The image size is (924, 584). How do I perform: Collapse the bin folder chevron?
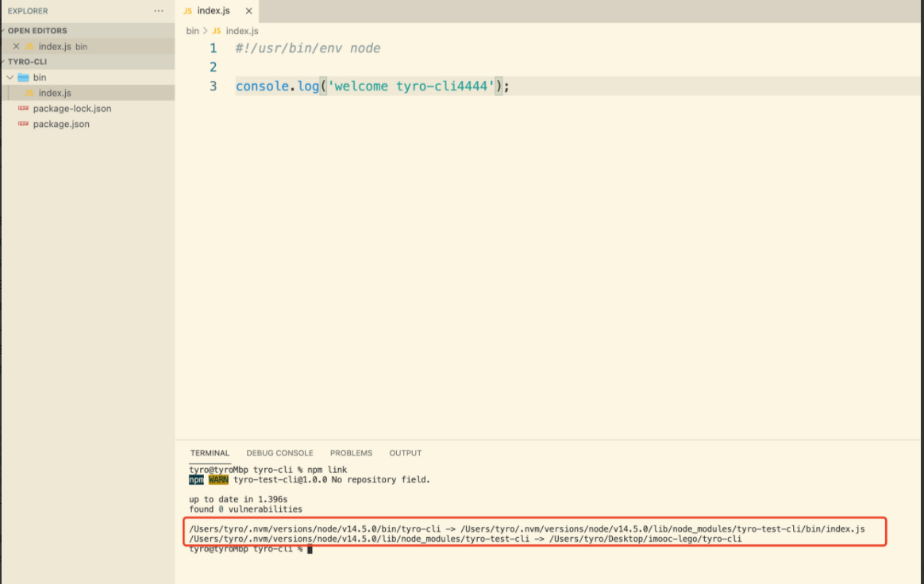(10, 77)
